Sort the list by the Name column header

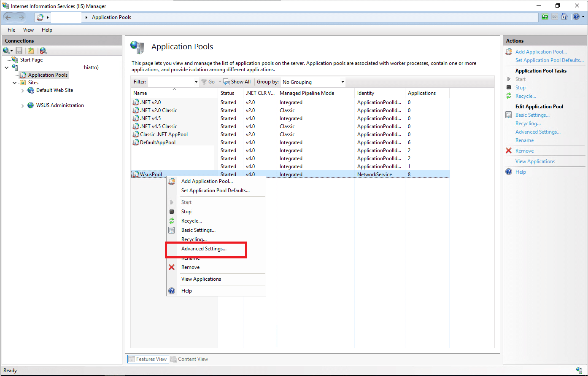(x=174, y=93)
